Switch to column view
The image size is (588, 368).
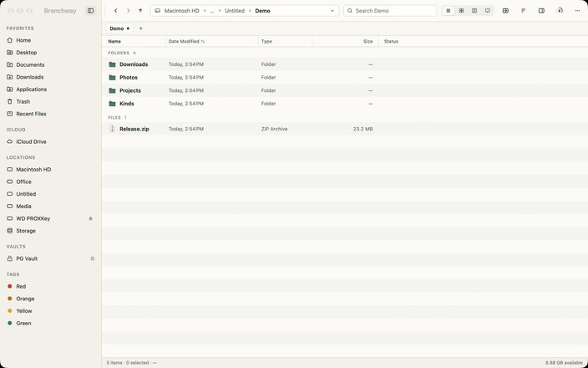[x=474, y=11]
